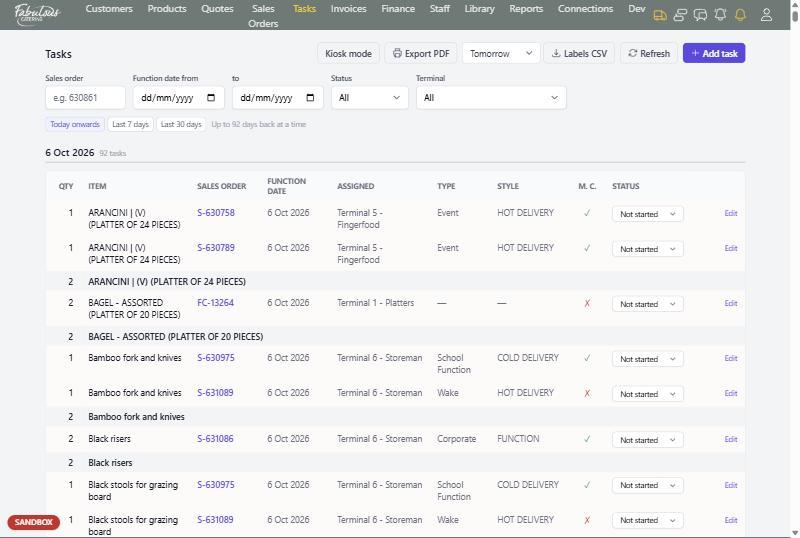Screen dimensions: 800x538
Task: Open the Library menu
Action: point(480,9)
